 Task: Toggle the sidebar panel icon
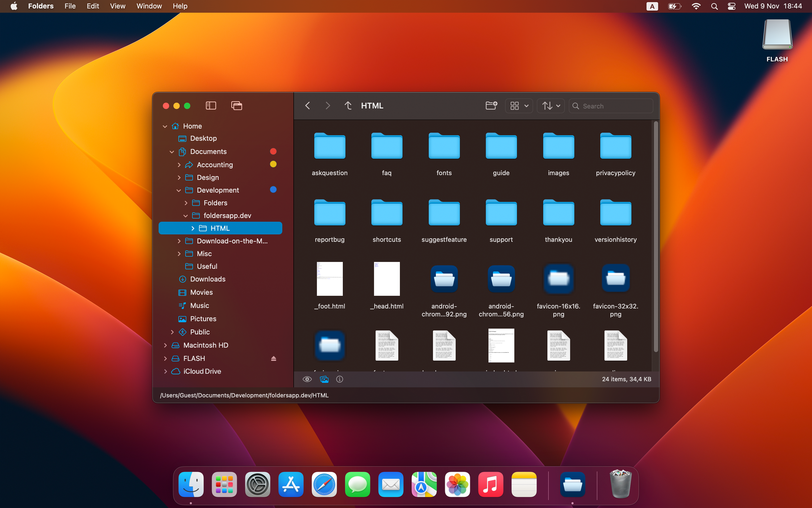[211, 106]
